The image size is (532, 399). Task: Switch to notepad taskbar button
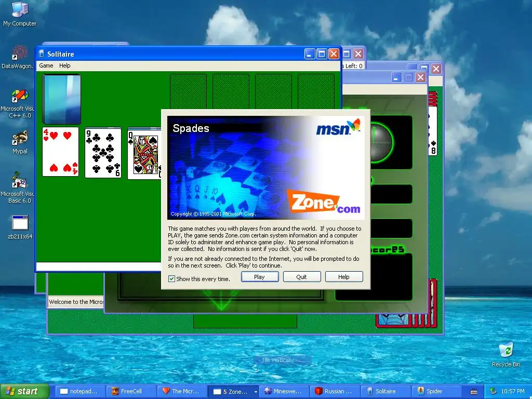coord(79,391)
